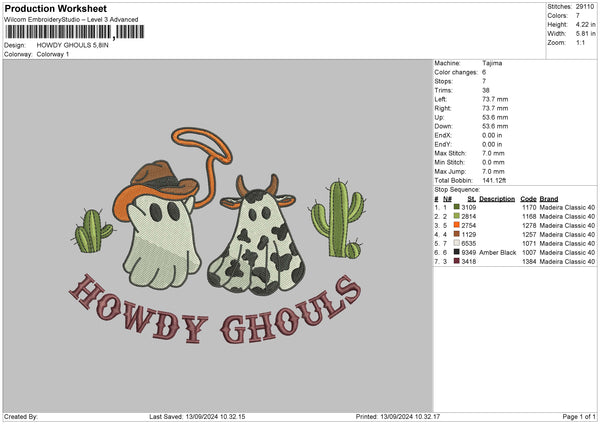This screenshot has height=424, width=600.
Task: Click thread code 1257 in stop sequence
Action: (x=529, y=235)
